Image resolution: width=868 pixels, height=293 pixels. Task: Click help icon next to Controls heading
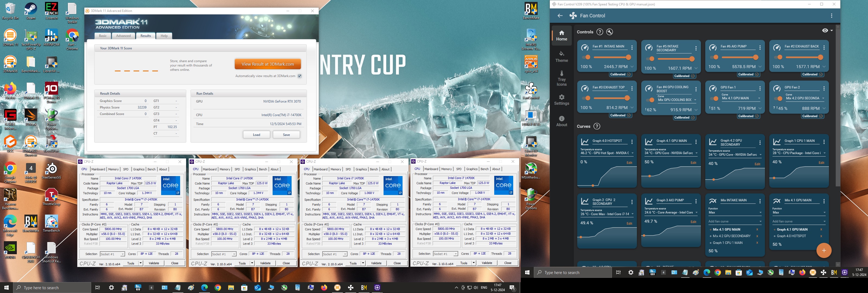(x=599, y=32)
